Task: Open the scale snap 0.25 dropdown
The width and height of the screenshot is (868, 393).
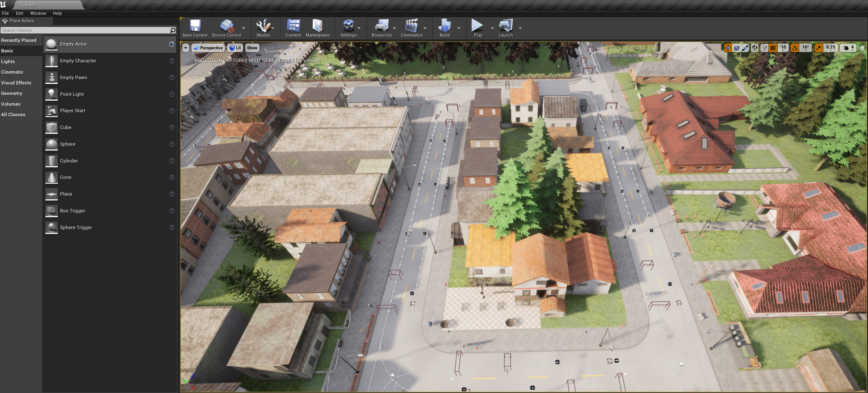Action: click(831, 48)
